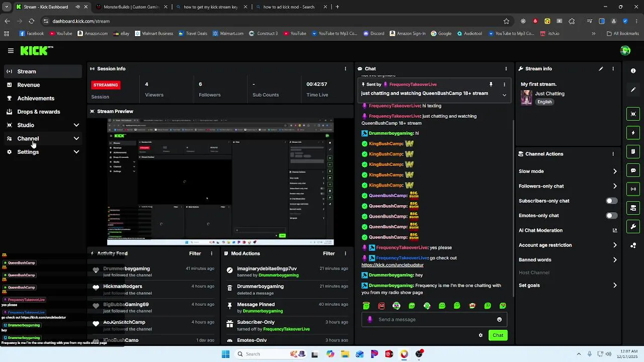Open Mod Actions Filter
644x362 pixels.
coord(329,253)
